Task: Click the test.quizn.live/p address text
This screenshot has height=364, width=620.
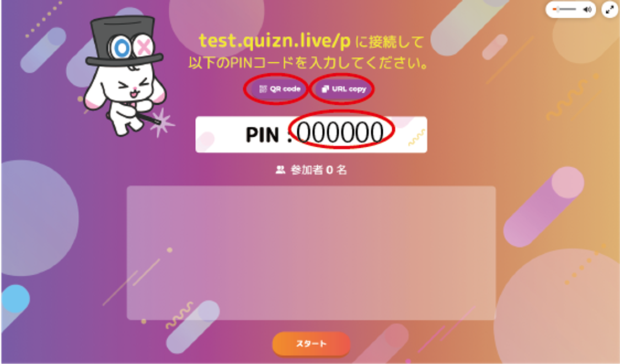Action: (x=274, y=41)
